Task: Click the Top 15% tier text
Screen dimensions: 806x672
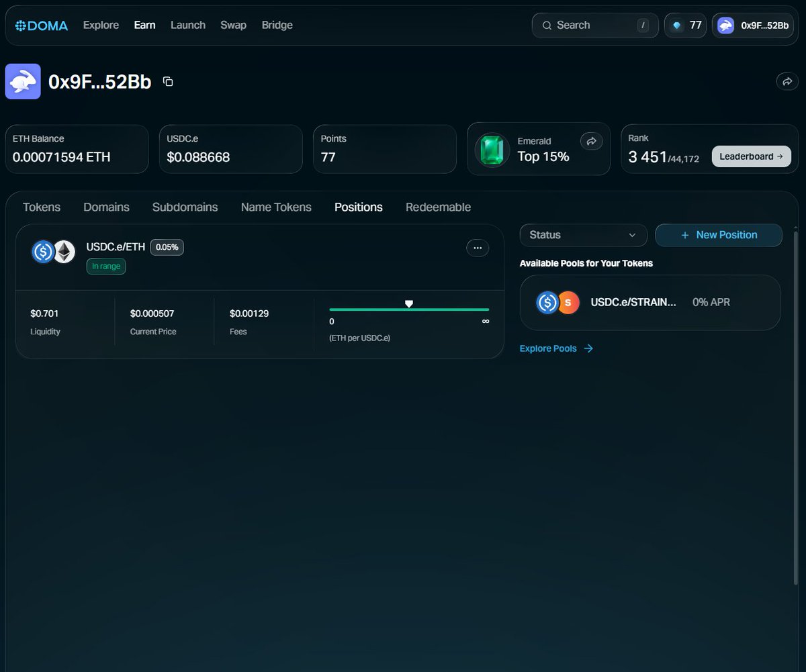Action: click(x=543, y=157)
